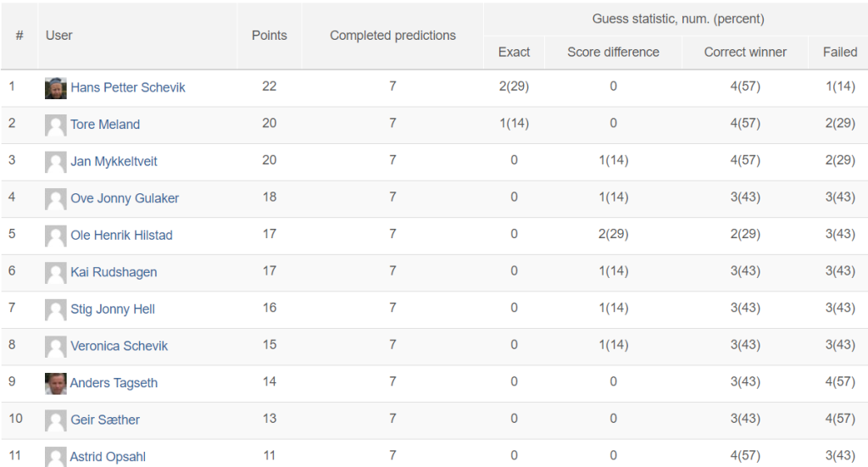868x467 pixels.
Task: Open Ole Henrik Hilstad's profile link
Action: (121, 235)
